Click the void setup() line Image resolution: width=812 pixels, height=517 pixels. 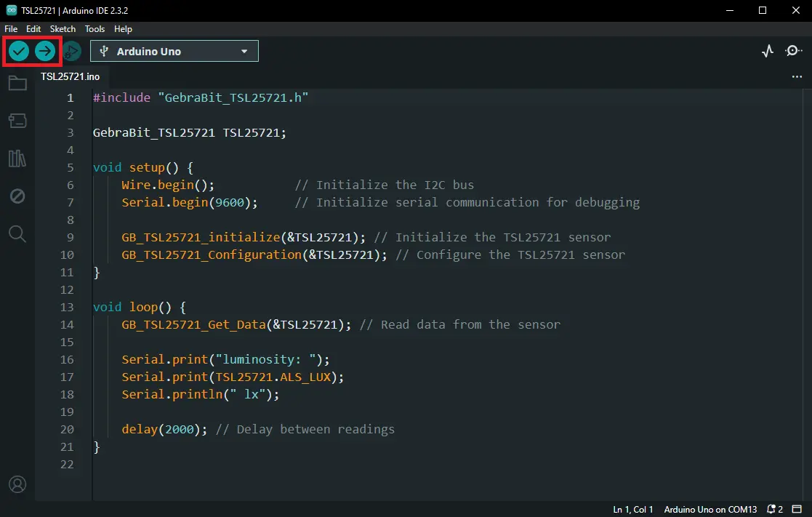point(143,167)
